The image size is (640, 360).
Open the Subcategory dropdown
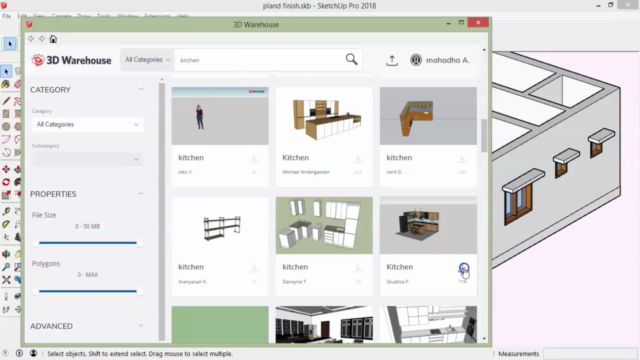click(x=87, y=159)
